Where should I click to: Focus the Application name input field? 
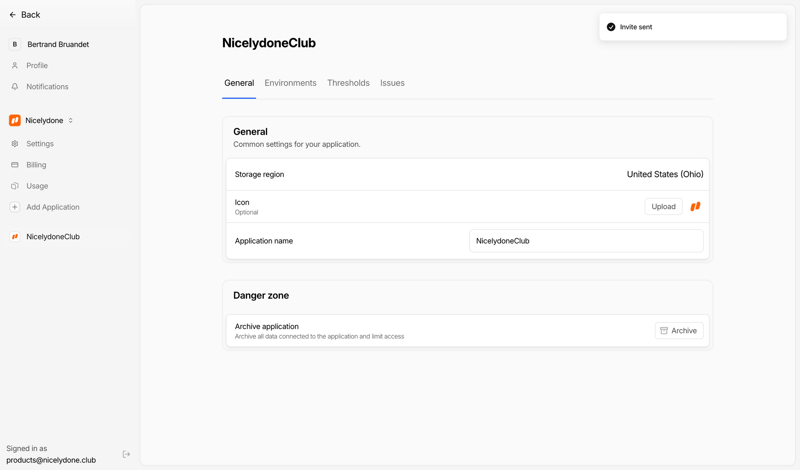[x=586, y=241]
